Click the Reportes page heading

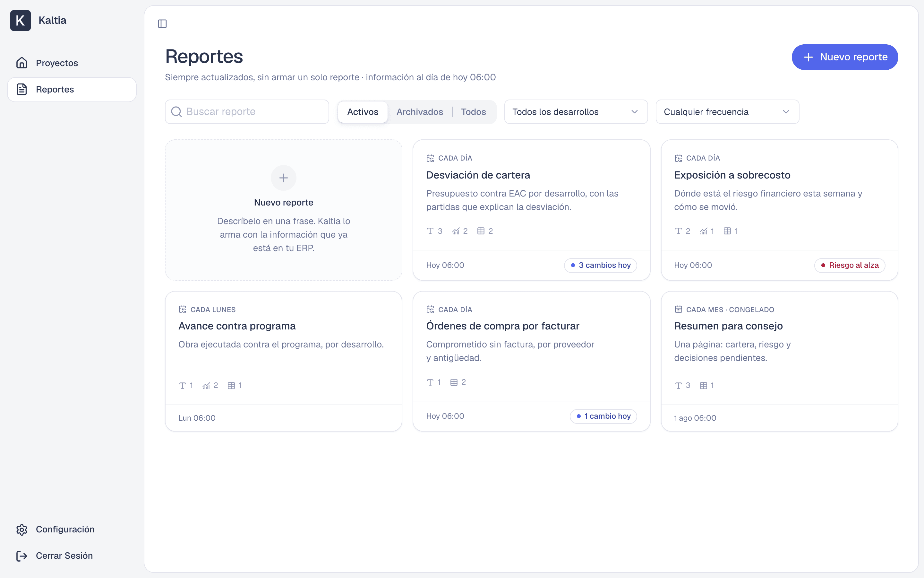coord(204,57)
